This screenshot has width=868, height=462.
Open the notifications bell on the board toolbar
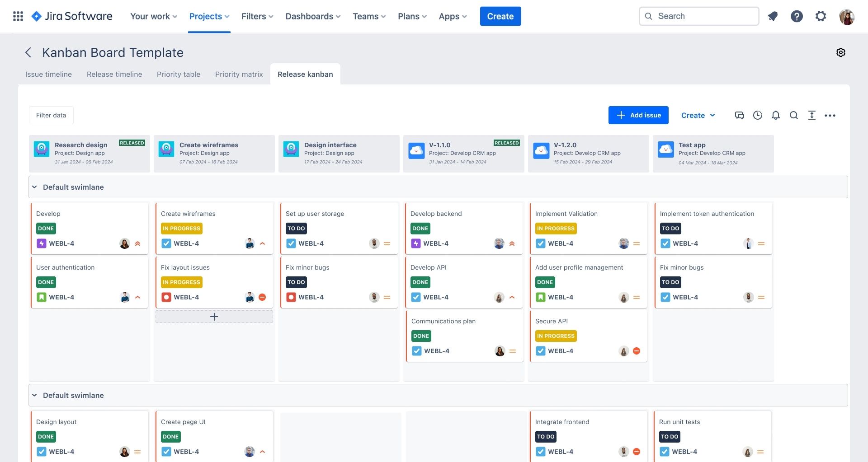776,115
